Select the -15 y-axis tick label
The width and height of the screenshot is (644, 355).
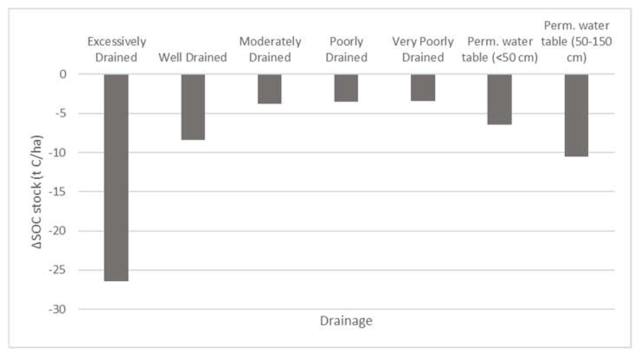coord(58,192)
